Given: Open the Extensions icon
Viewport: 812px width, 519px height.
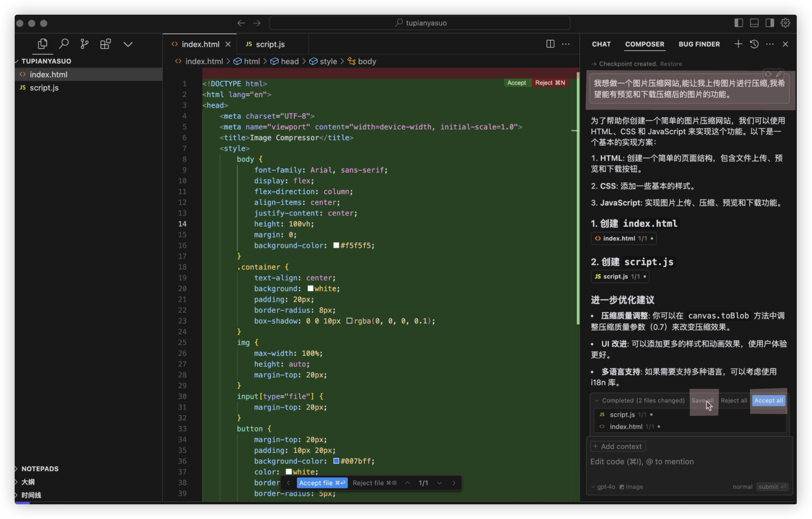Looking at the screenshot, I should [x=106, y=44].
